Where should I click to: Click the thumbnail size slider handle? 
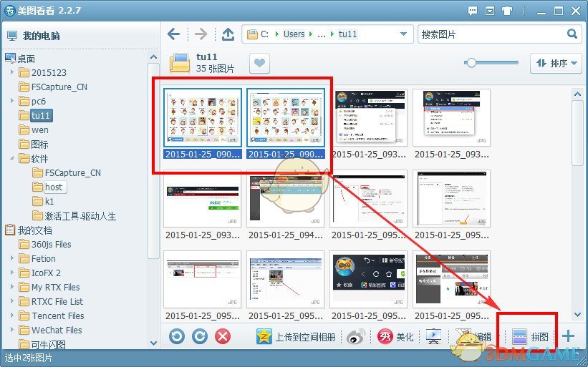pyautogui.click(x=471, y=63)
